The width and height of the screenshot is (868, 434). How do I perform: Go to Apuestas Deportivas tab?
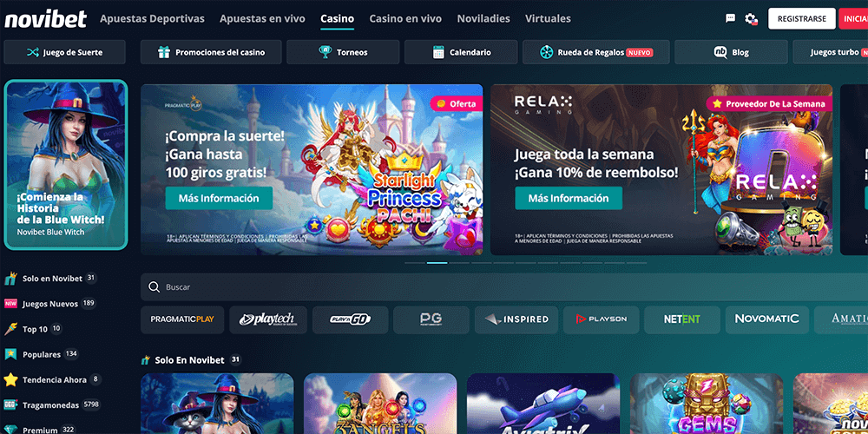pos(152,18)
